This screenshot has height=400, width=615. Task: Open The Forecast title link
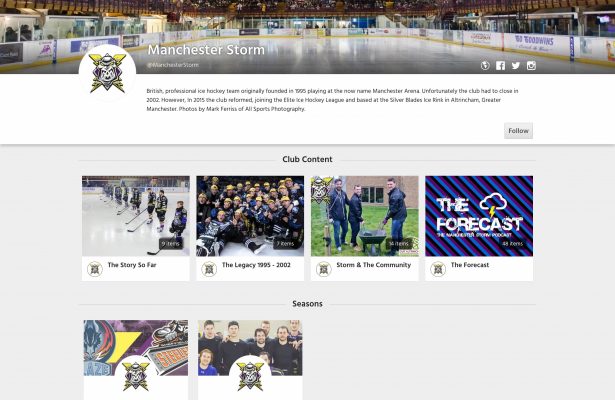point(470,265)
